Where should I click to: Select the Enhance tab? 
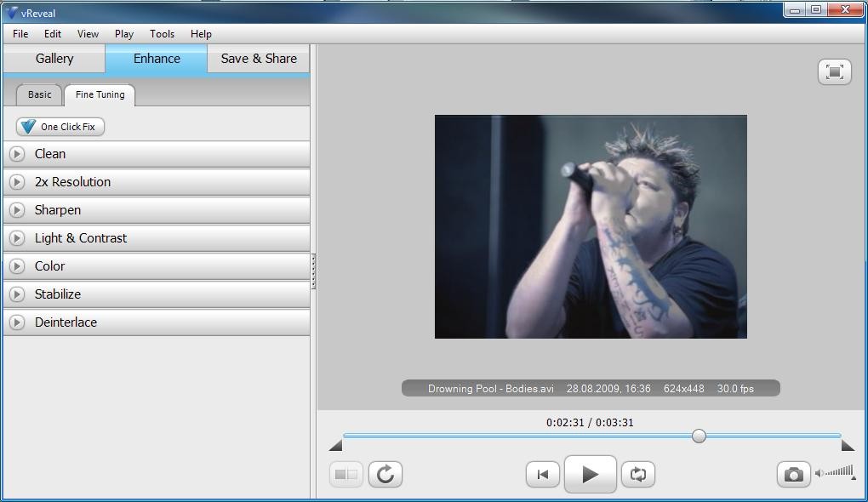157,59
